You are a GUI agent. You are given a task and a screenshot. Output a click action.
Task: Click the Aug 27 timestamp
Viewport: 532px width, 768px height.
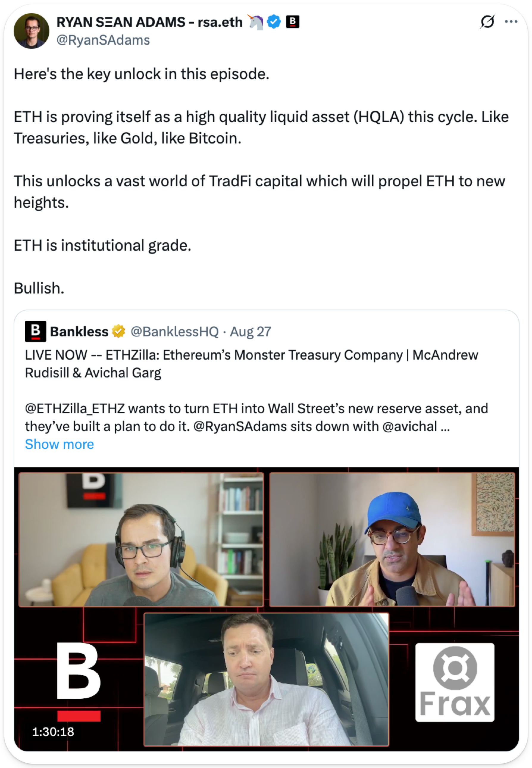pyautogui.click(x=251, y=332)
